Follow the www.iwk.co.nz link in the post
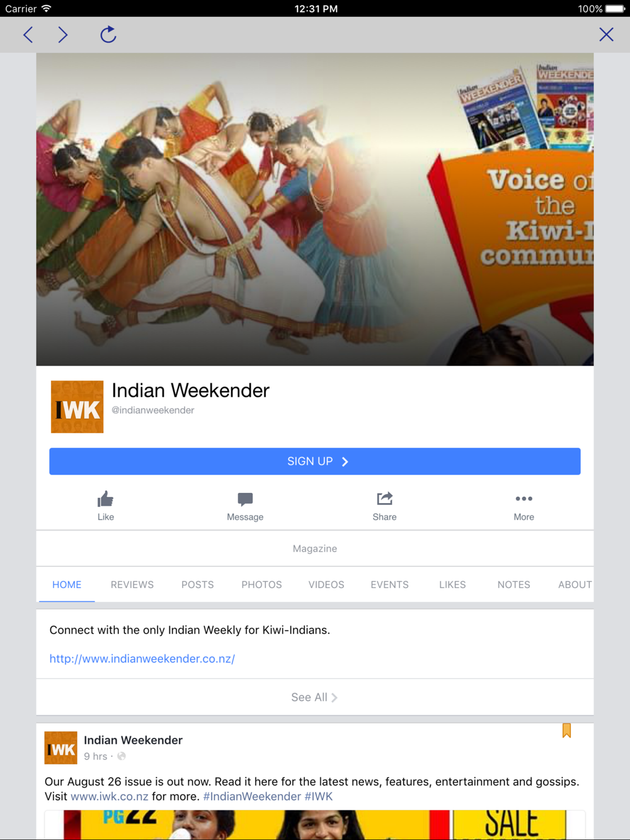Viewport: 630px width, 840px height. (110, 797)
